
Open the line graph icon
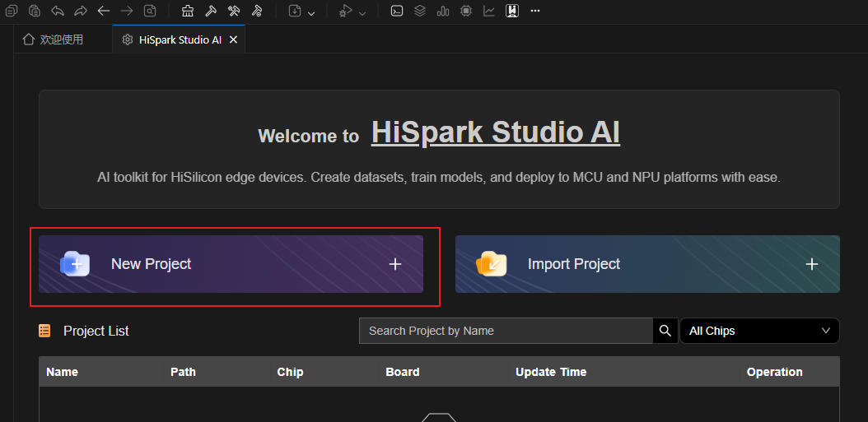tap(489, 11)
